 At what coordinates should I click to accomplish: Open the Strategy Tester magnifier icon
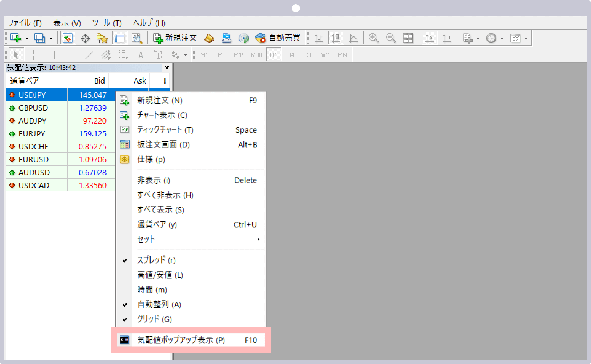point(137,38)
